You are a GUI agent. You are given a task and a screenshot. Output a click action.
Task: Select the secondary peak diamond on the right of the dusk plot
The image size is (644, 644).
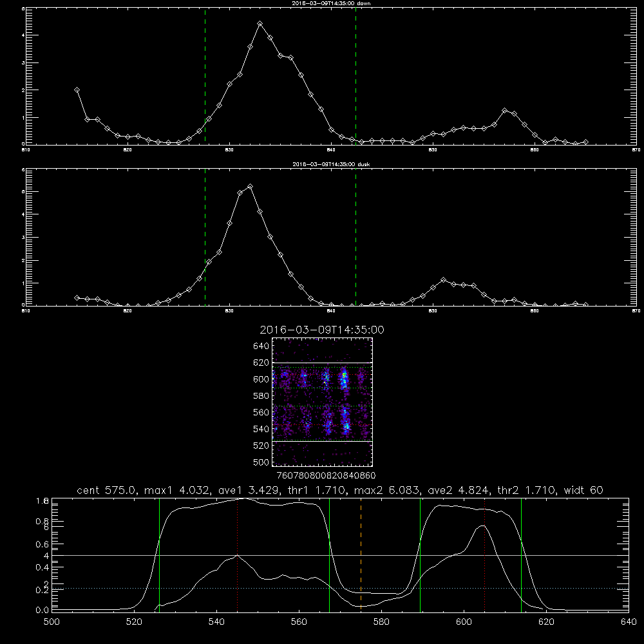point(443,280)
